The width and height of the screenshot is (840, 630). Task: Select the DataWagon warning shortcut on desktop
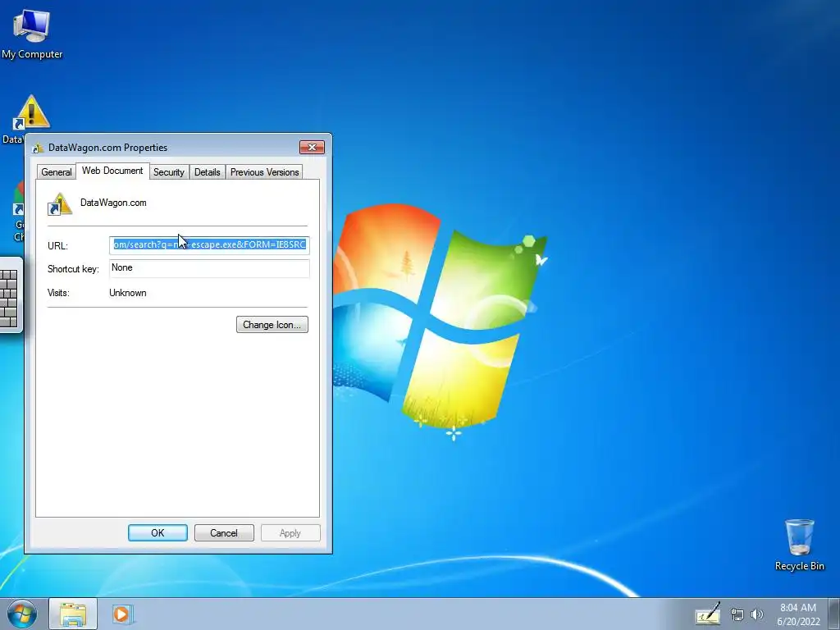click(x=31, y=112)
